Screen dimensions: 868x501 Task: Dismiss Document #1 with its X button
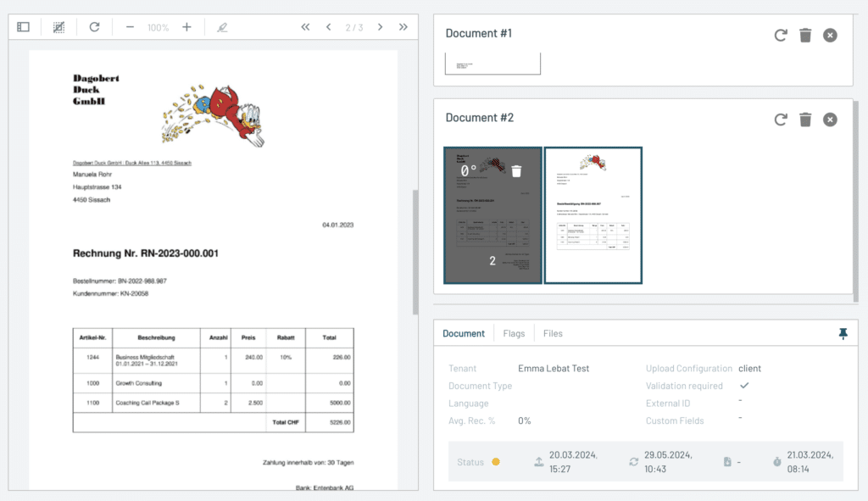[x=830, y=35]
